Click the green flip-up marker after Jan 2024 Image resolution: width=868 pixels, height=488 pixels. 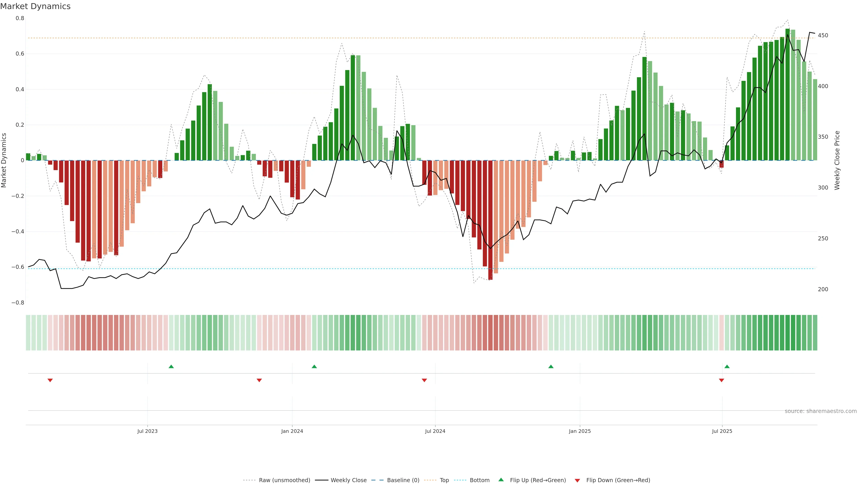pyautogui.click(x=314, y=366)
